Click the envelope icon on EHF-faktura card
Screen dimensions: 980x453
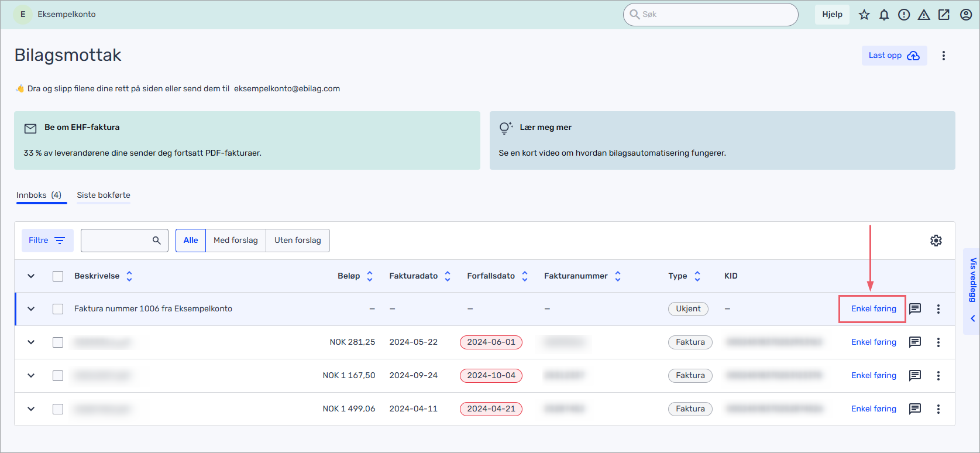point(30,128)
